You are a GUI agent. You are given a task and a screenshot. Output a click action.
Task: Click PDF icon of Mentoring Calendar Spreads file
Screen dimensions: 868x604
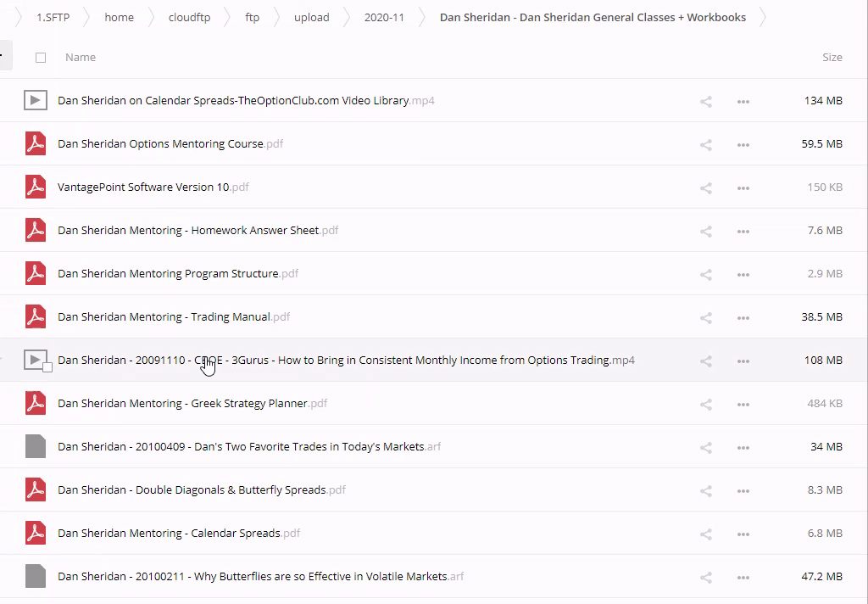point(35,533)
